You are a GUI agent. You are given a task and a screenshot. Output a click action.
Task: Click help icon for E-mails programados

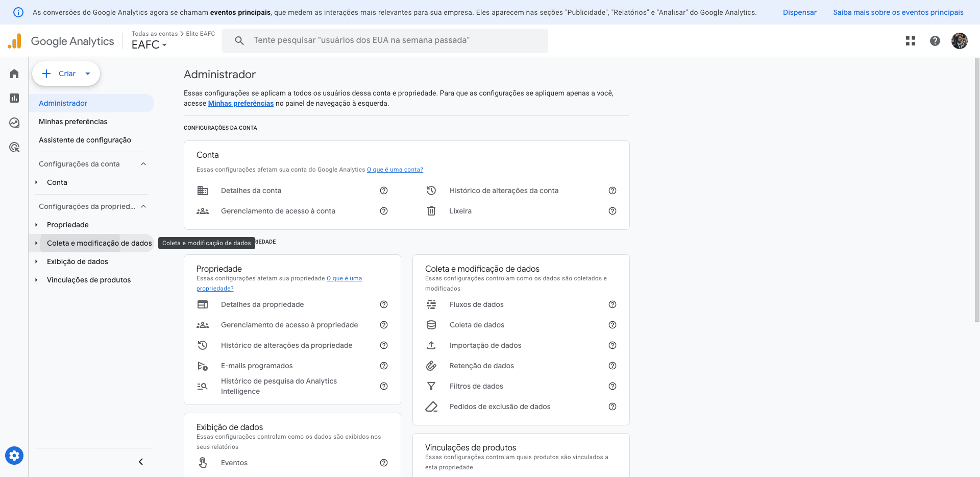tap(384, 366)
